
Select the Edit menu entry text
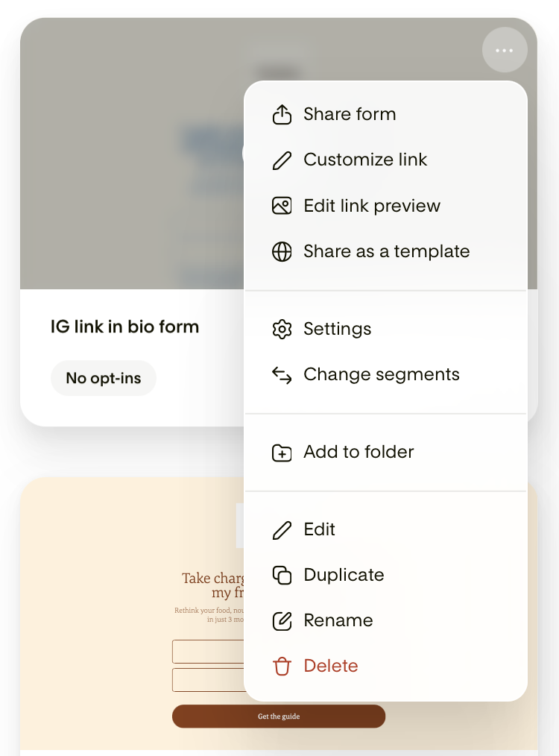(x=319, y=529)
